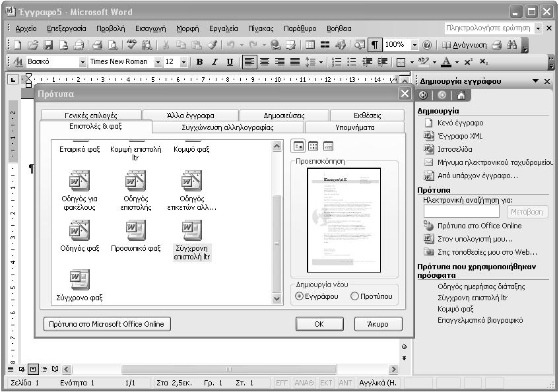Switch templates to Large Icons view

click(x=298, y=146)
